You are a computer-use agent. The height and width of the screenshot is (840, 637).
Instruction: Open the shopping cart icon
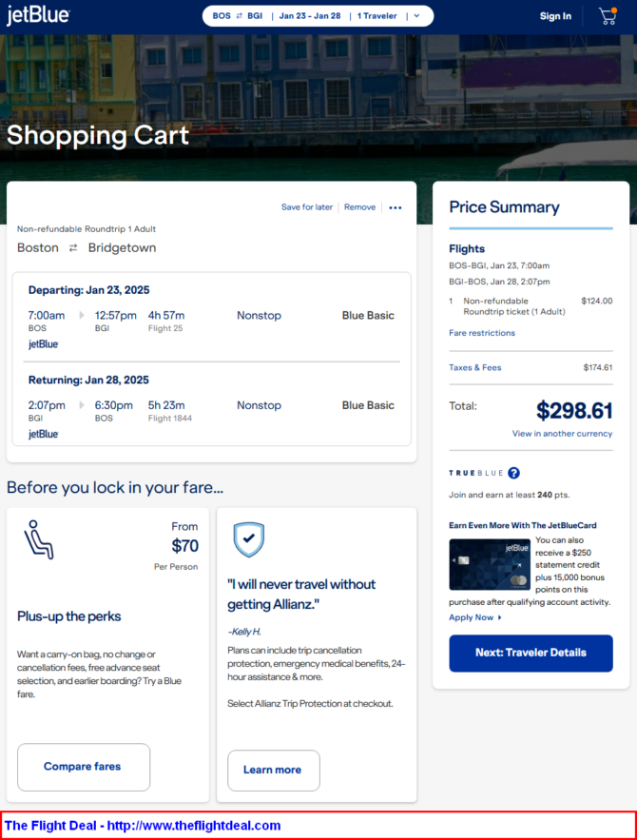(x=608, y=16)
